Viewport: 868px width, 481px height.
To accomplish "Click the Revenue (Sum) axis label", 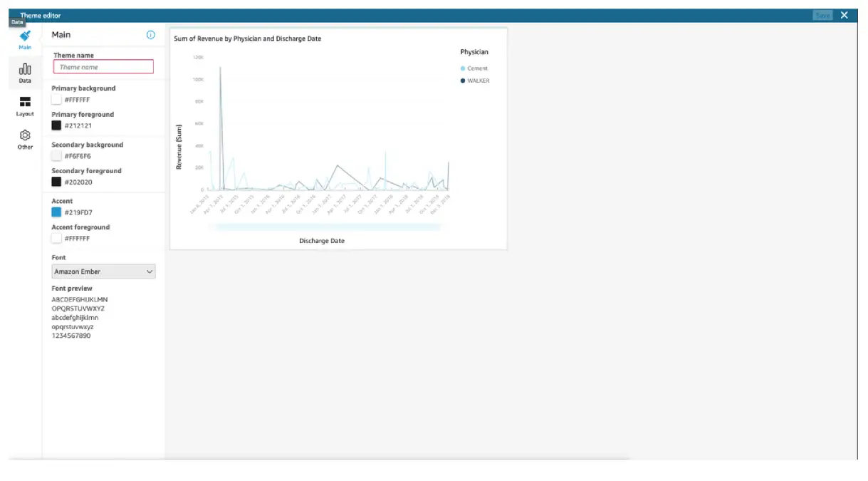I will point(179,147).
